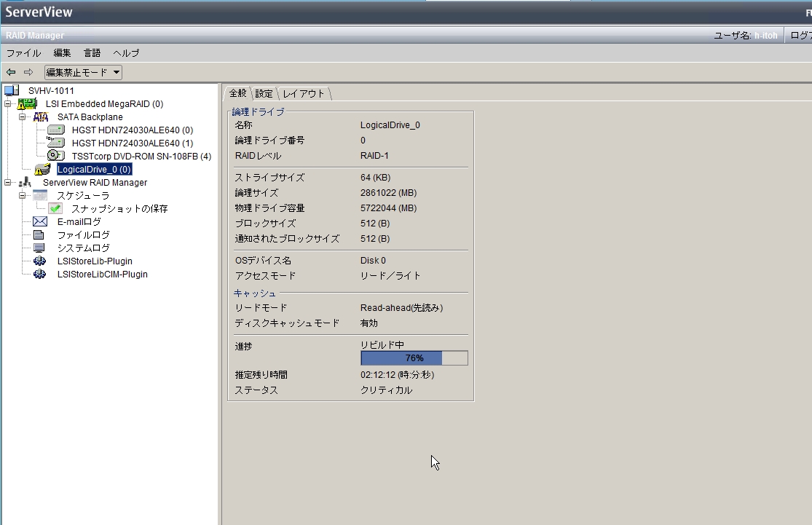Click the DVD-ROM drive icon

click(56, 156)
